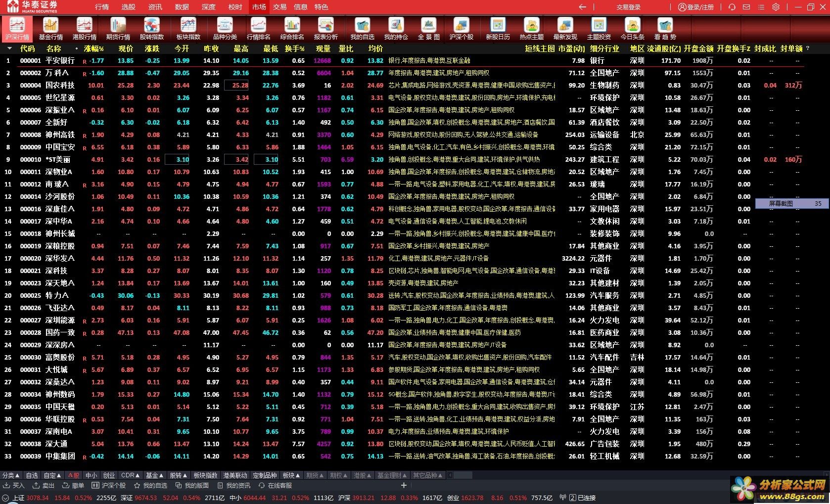Expand the 分类 category tab

click(x=11, y=475)
